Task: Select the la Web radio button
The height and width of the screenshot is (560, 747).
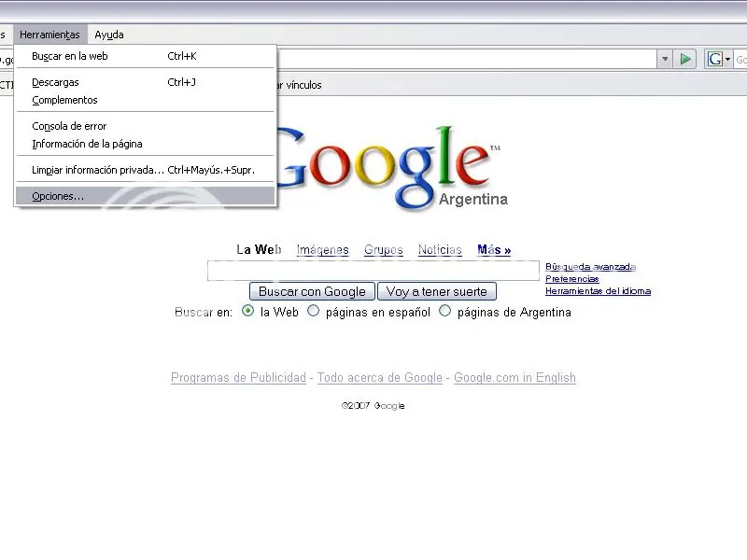Action: 247,311
